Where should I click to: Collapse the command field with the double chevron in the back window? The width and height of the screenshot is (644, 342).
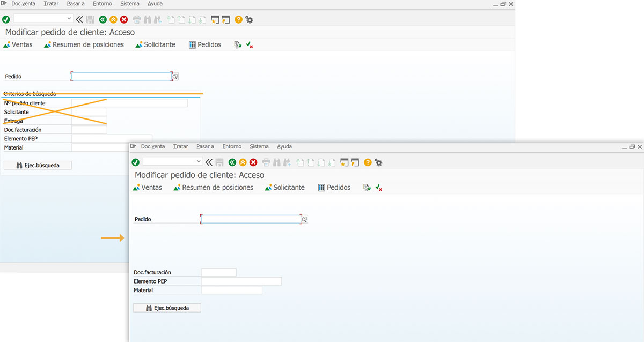80,20
